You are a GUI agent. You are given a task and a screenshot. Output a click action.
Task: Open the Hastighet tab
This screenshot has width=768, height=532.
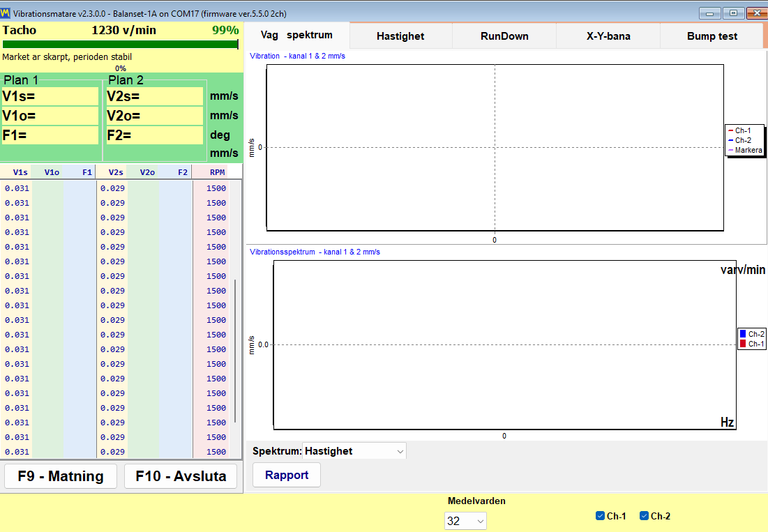pos(400,36)
